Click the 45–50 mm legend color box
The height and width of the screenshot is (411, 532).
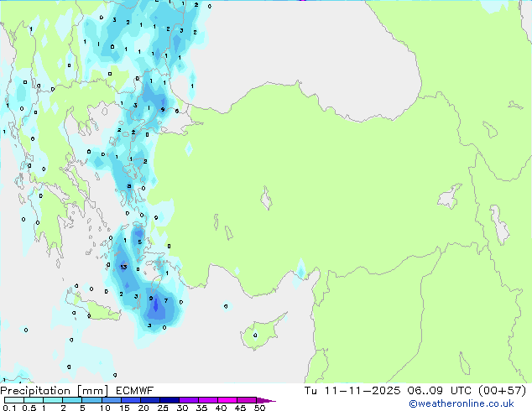pyautogui.click(x=247, y=400)
